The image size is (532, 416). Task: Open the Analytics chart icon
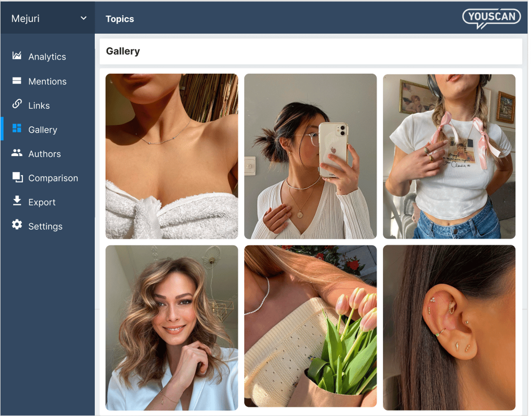coord(17,56)
